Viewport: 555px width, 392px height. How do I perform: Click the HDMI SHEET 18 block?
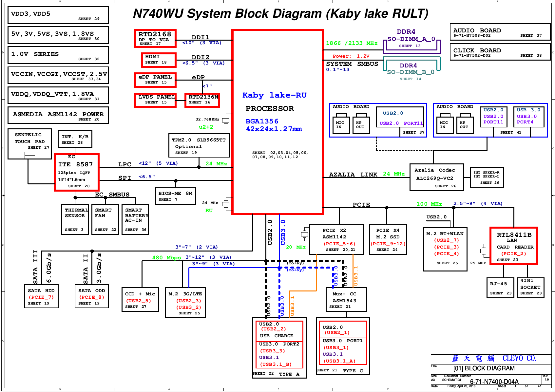(x=159, y=60)
